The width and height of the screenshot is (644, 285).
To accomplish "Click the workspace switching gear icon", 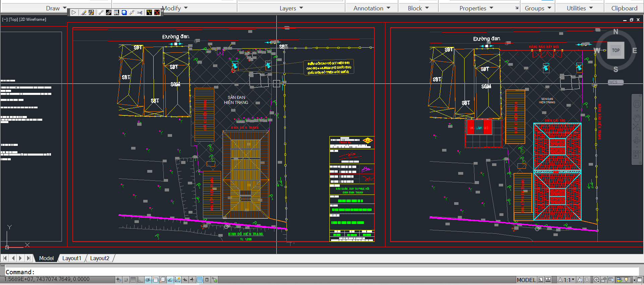I will tap(596, 280).
